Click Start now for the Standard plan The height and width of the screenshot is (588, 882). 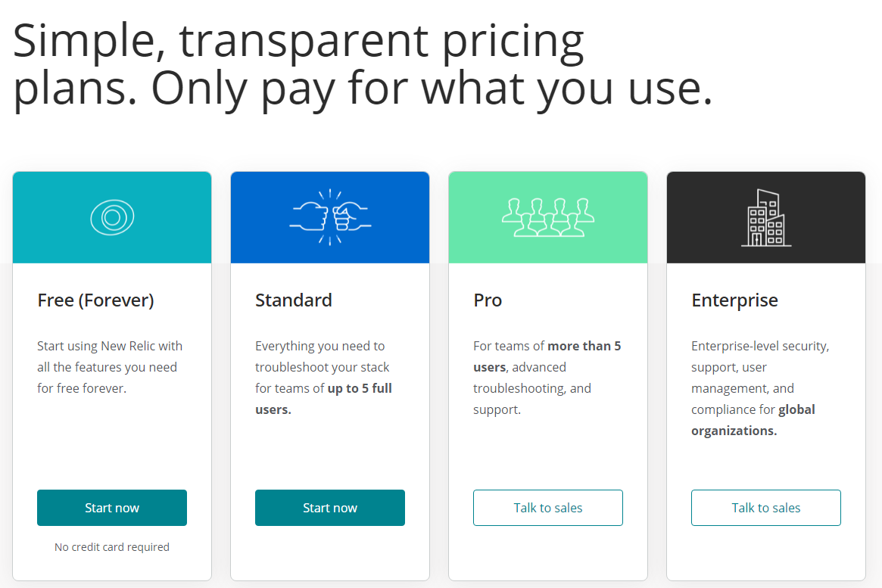point(329,508)
